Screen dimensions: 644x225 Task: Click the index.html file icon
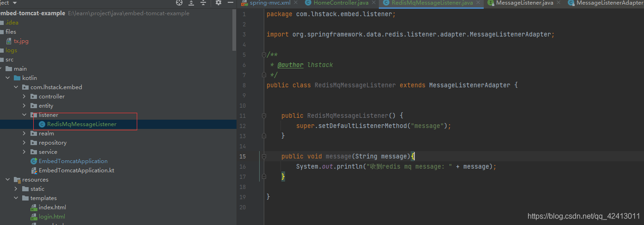coord(34,207)
